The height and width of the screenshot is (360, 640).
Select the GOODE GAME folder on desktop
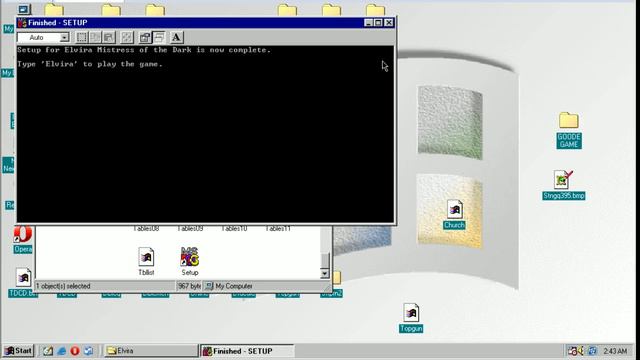569,131
